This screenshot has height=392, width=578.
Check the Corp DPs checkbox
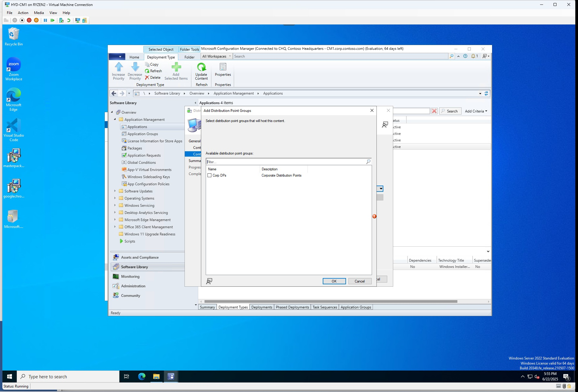pos(210,175)
